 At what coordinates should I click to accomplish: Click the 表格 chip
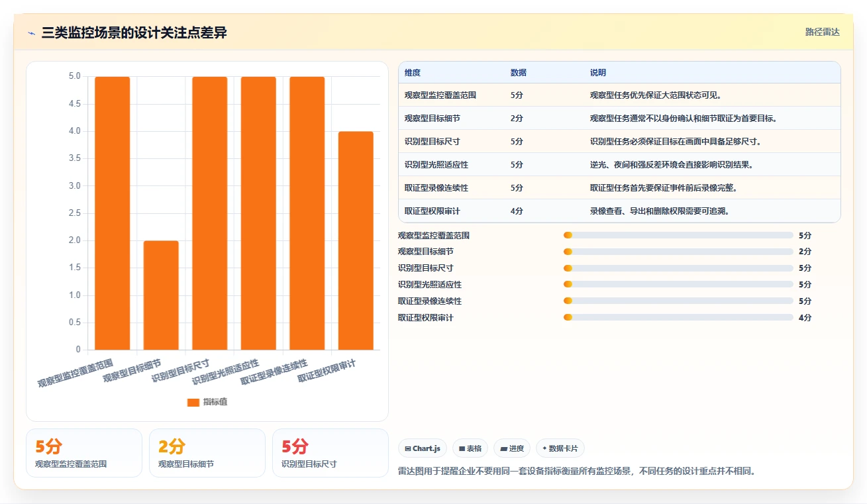tap(470, 448)
